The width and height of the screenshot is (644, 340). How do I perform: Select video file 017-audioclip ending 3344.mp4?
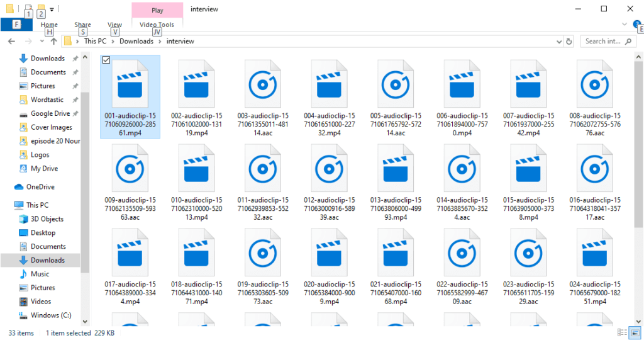click(130, 266)
